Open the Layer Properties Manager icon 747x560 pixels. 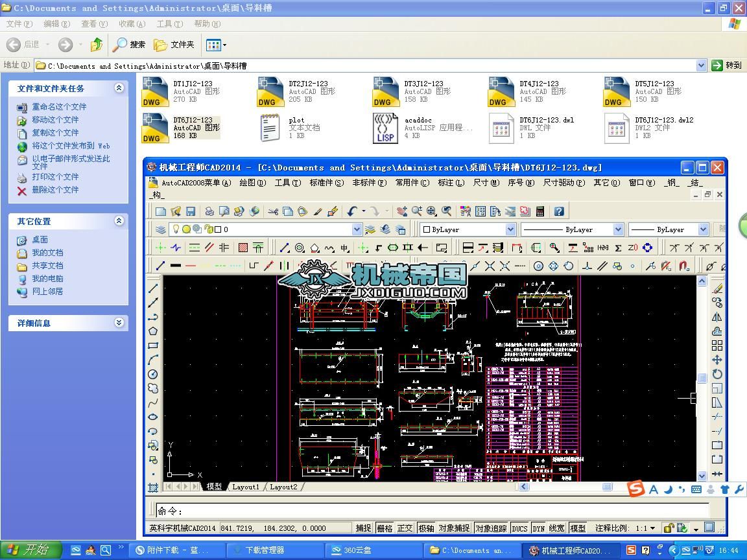click(x=161, y=229)
